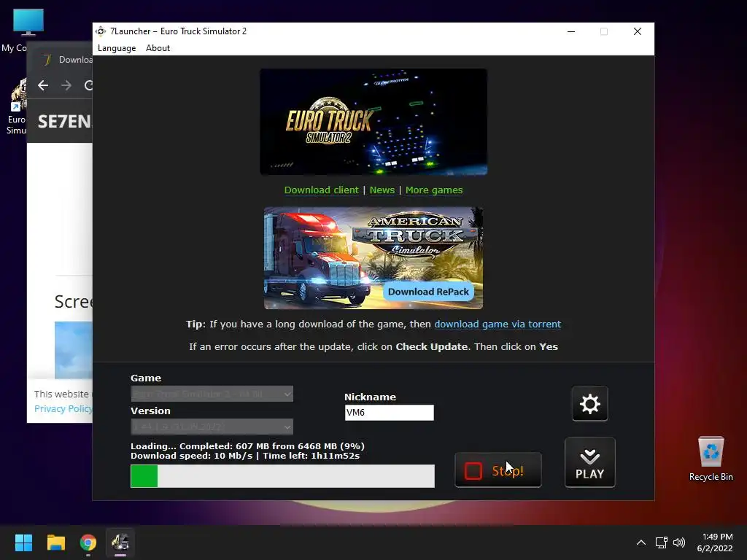Viewport: 747px width, 560px height.
Task: Click the download game via torrent link
Action: (x=498, y=324)
